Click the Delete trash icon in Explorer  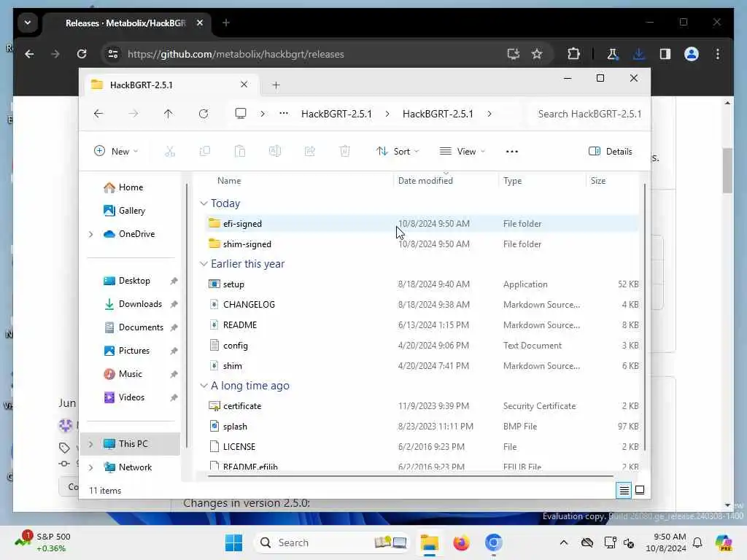coord(345,152)
